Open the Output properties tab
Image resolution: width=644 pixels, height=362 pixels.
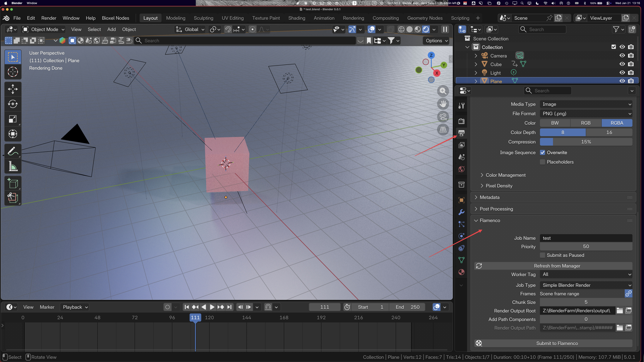click(x=461, y=133)
